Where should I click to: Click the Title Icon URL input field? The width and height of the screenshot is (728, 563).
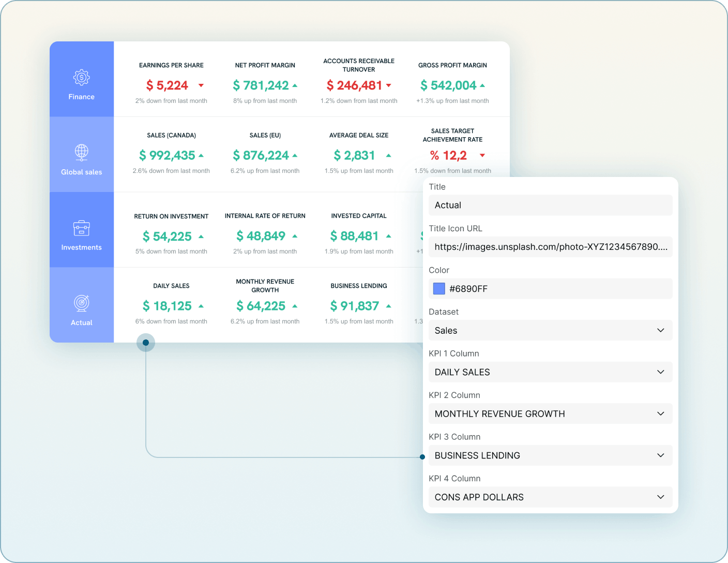550,247
